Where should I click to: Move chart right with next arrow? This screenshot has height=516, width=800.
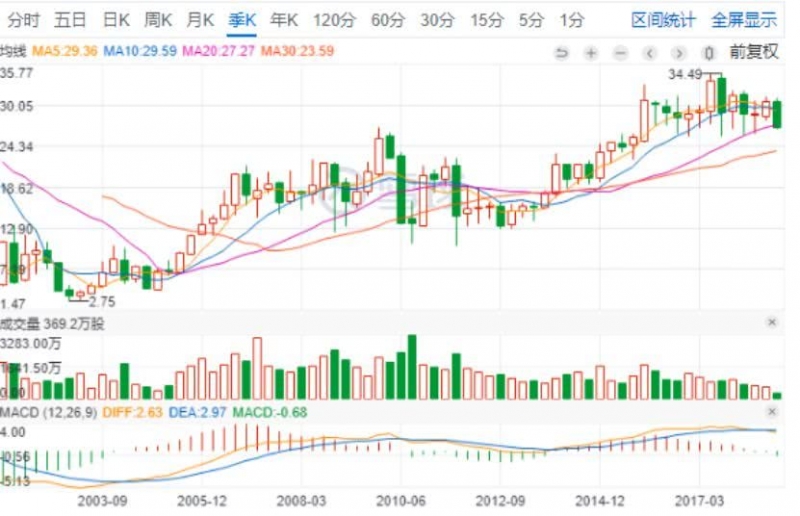click(679, 53)
